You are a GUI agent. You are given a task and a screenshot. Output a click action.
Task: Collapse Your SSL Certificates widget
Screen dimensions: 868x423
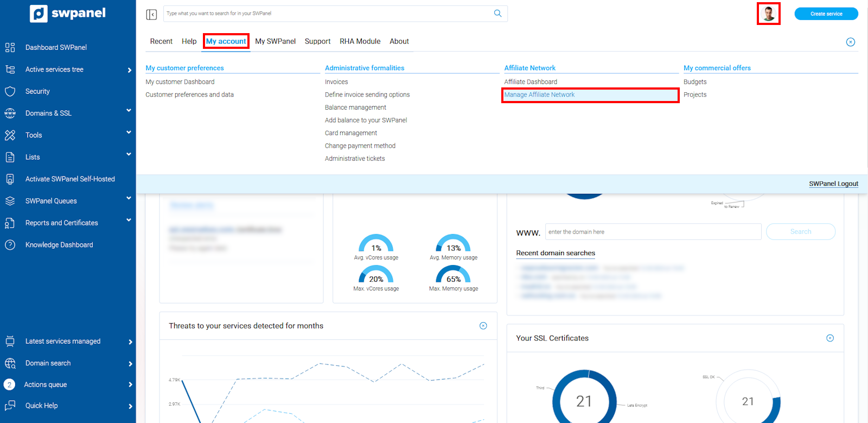point(829,338)
